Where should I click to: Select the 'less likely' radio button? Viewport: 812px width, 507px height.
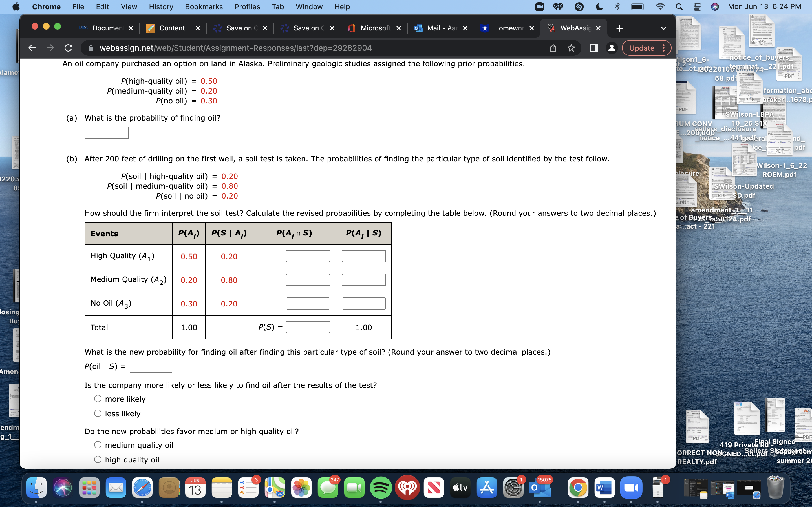97,413
